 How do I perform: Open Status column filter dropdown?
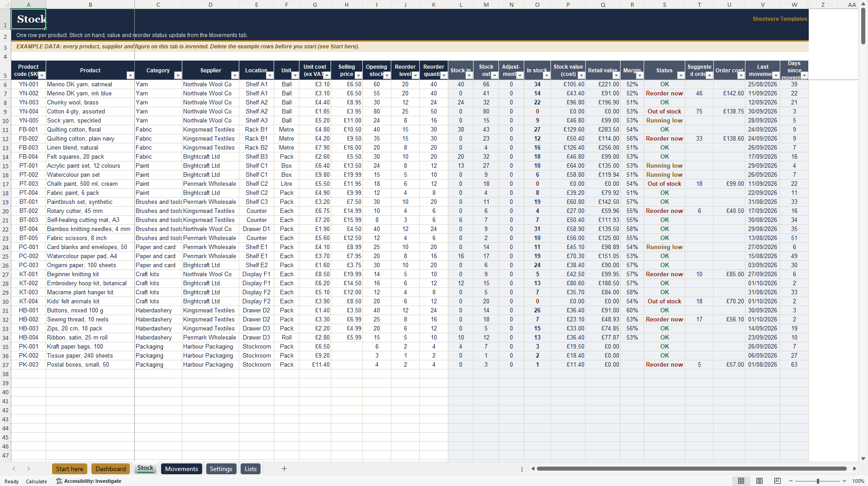click(681, 75)
